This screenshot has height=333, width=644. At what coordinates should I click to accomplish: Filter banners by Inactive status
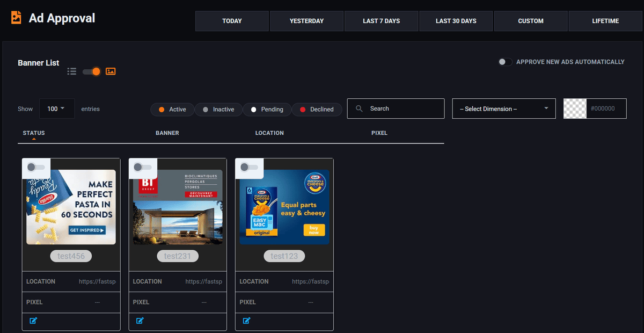[218, 109]
